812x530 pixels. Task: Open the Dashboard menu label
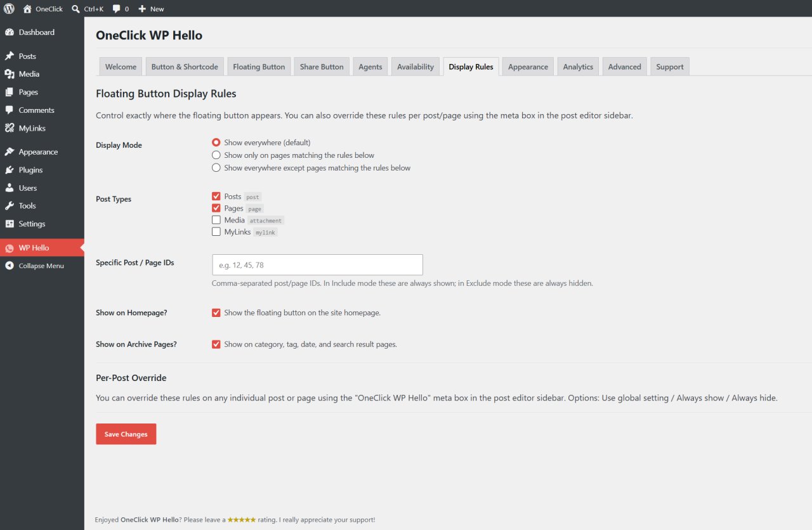(x=36, y=32)
